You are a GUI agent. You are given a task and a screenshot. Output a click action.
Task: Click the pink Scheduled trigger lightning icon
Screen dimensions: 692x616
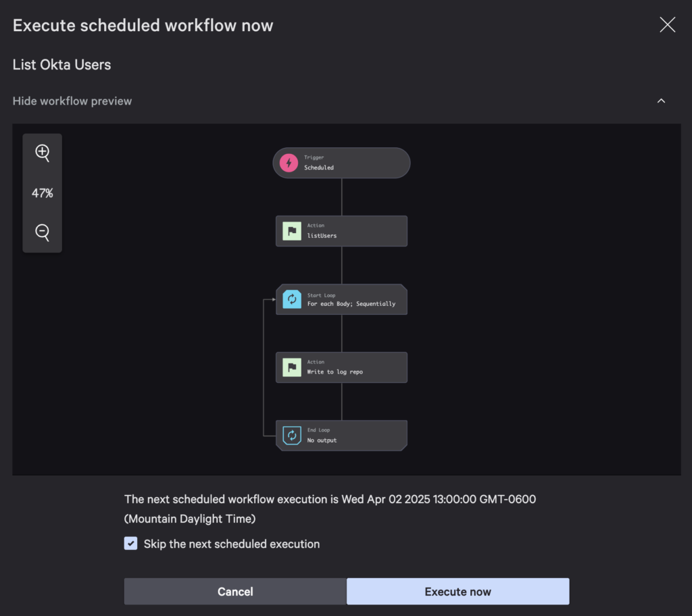pos(289,163)
